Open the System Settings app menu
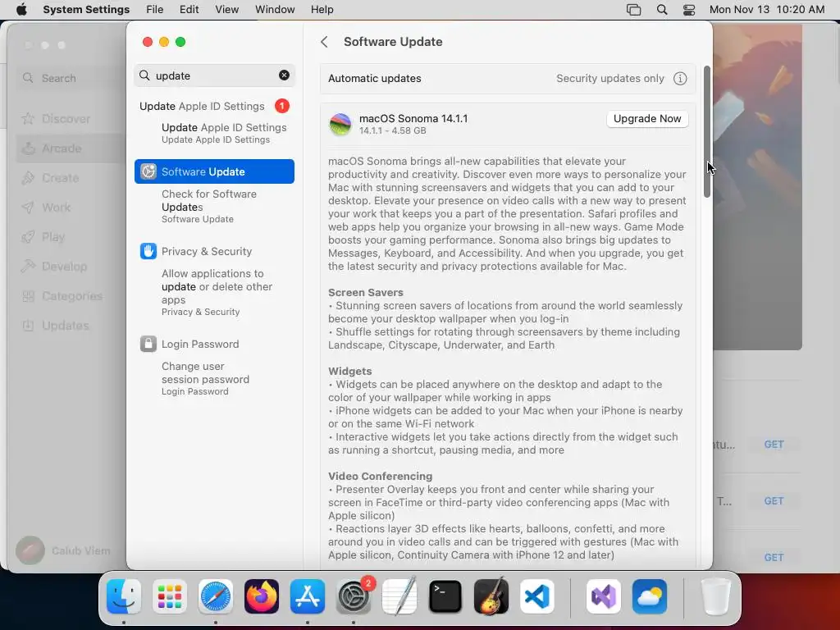 86,10
